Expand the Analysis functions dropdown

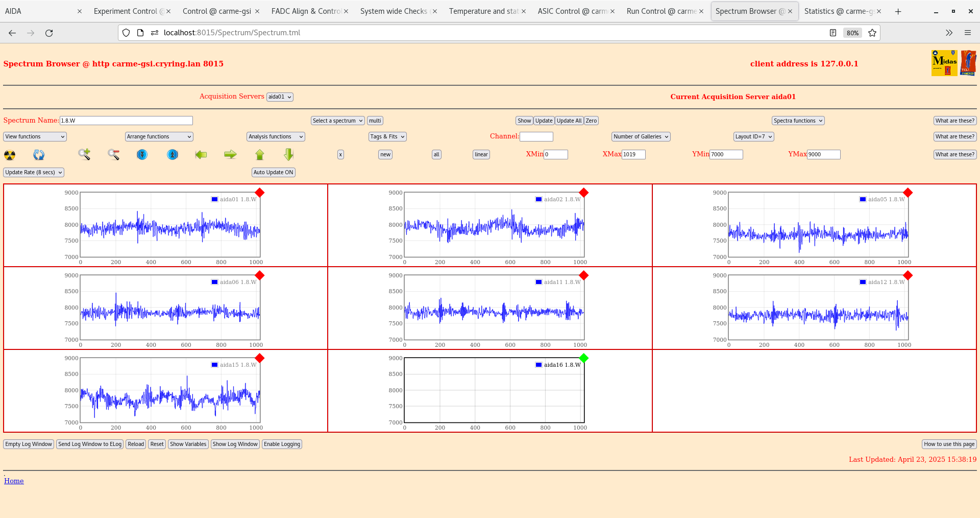click(275, 136)
